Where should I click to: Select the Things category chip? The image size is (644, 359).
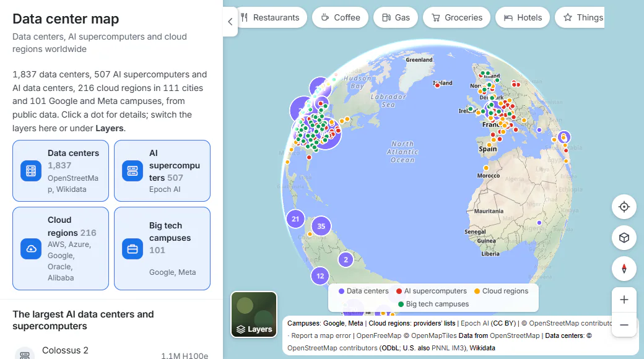click(580, 18)
